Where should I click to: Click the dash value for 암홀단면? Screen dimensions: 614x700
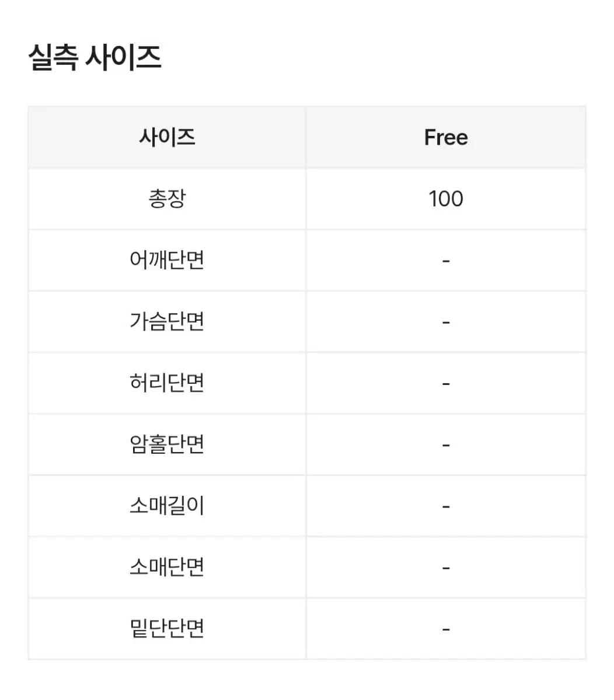446,444
